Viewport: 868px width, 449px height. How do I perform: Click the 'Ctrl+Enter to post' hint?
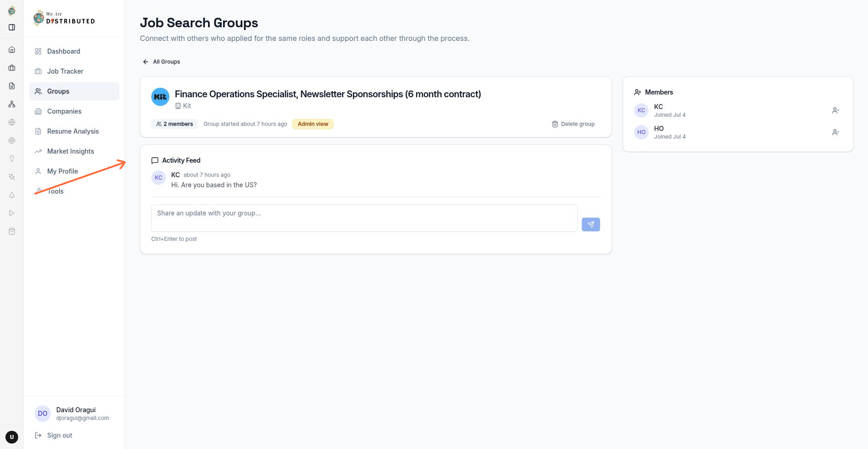[x=174, y=239]
